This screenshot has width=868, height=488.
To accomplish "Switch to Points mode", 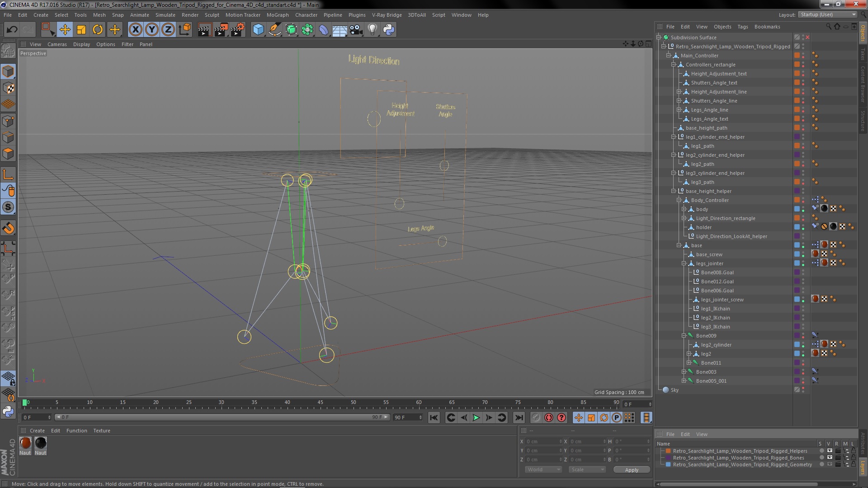I will (x=8, y=121).
